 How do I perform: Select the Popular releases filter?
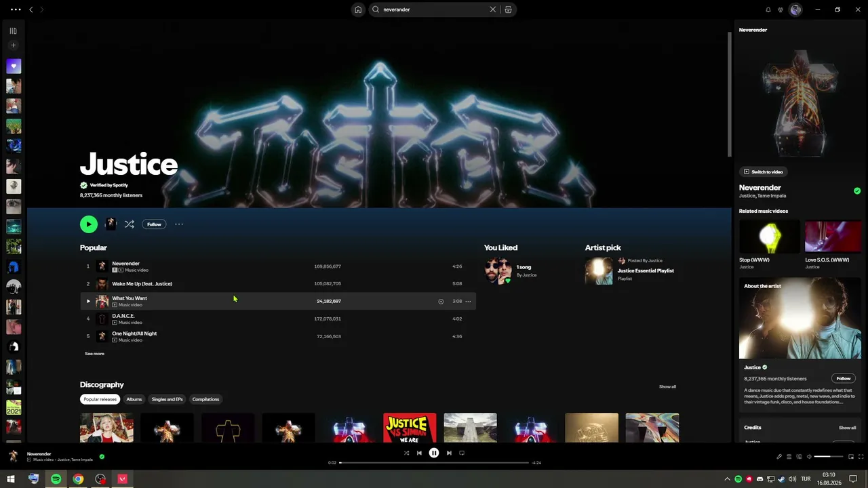[x=100, y=399]
